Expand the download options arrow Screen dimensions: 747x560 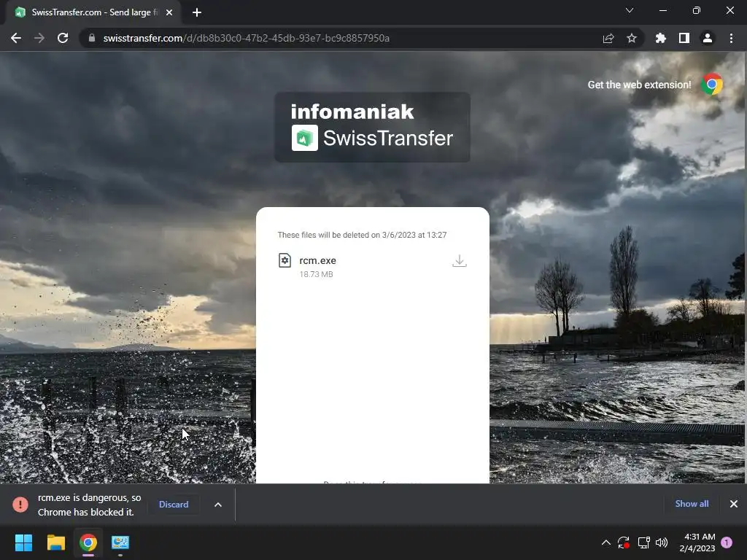tap(218, 505)
